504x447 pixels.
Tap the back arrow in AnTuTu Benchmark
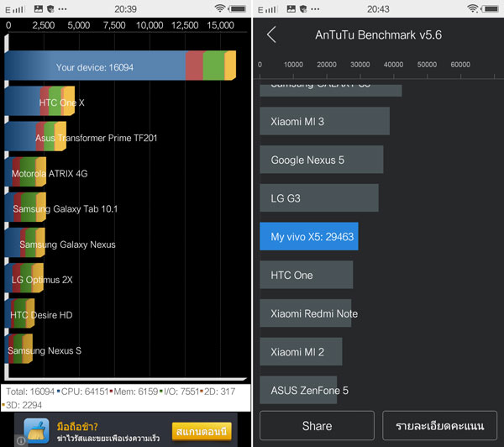(x=271, y=34)
